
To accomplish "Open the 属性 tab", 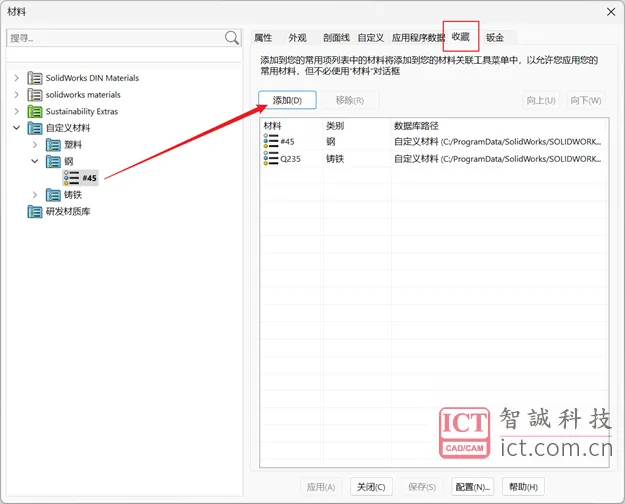I will pos(263,38).
